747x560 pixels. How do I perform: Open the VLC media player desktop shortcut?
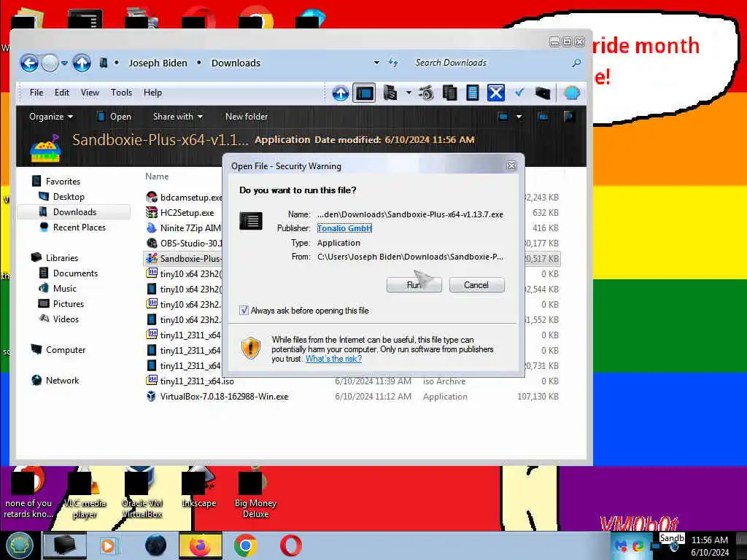pos(85,494)
